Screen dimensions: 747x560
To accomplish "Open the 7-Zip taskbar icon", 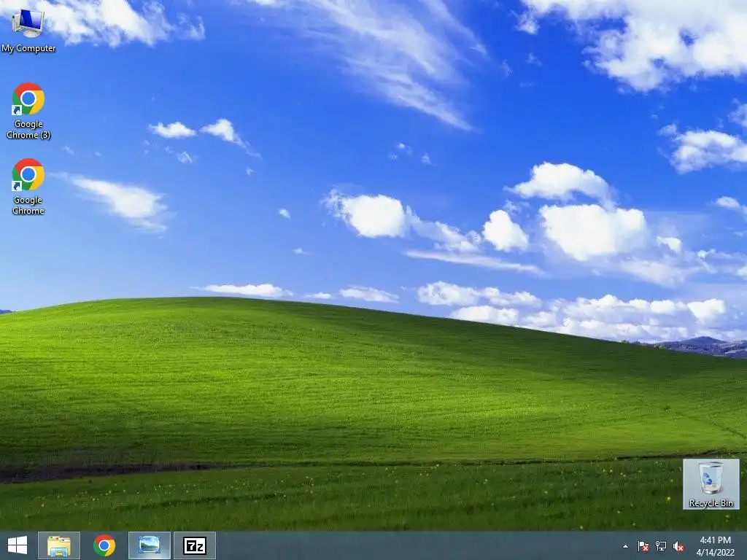I will pyautogui.click(x=195, y=545).
